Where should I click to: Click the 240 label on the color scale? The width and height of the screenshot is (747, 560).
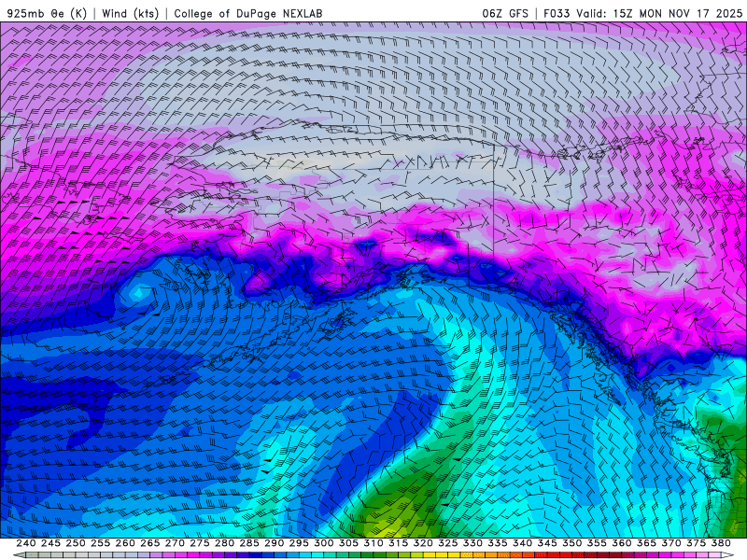pos(26,543)
